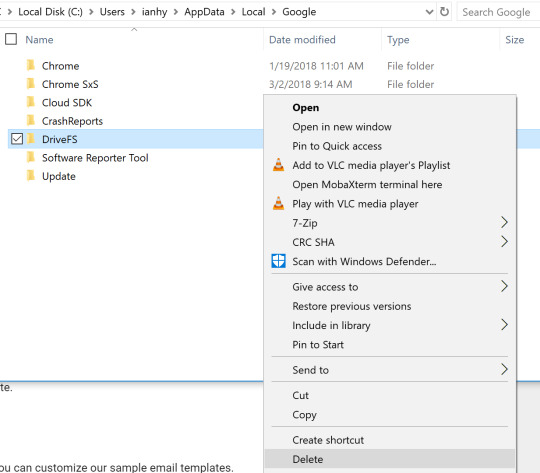Click the date 3/2/2018 9:14 AM

(311, 84)
